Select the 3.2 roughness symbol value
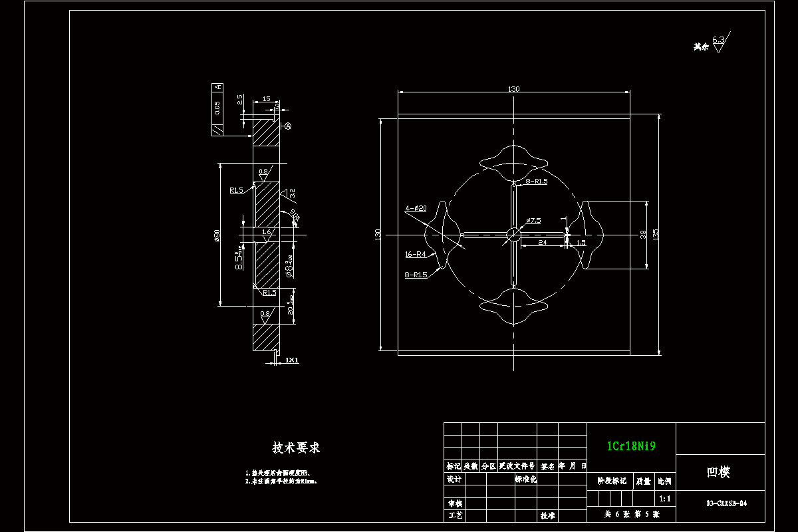This screenshot has height=532, width=798. pos(292,194)
